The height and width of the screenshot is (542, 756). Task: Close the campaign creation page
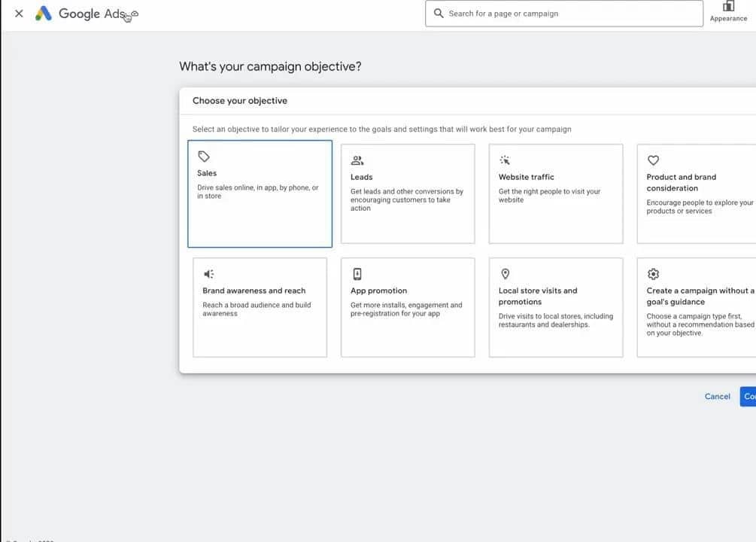click(x=19, y=14)
